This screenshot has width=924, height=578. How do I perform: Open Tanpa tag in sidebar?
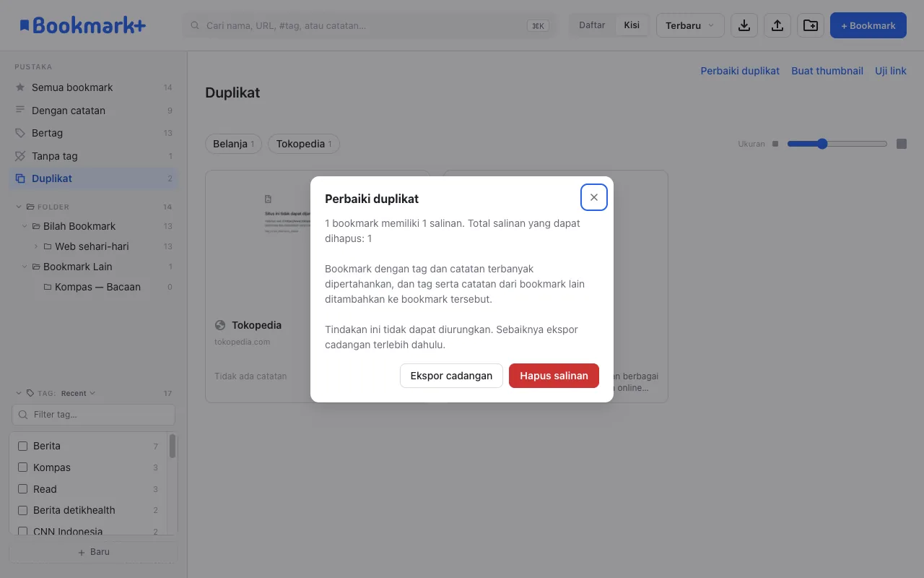pos(93,156)
